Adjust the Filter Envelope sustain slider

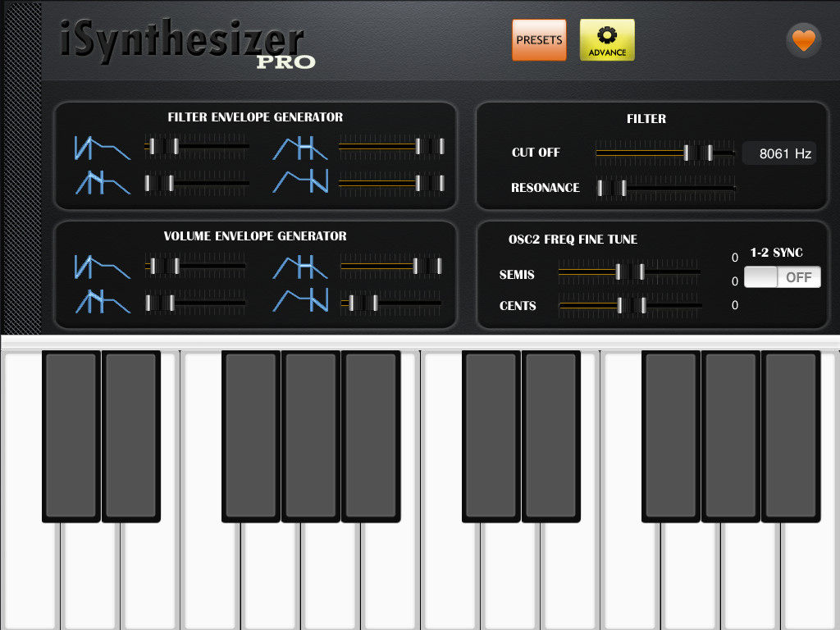[x=391, y=146]
